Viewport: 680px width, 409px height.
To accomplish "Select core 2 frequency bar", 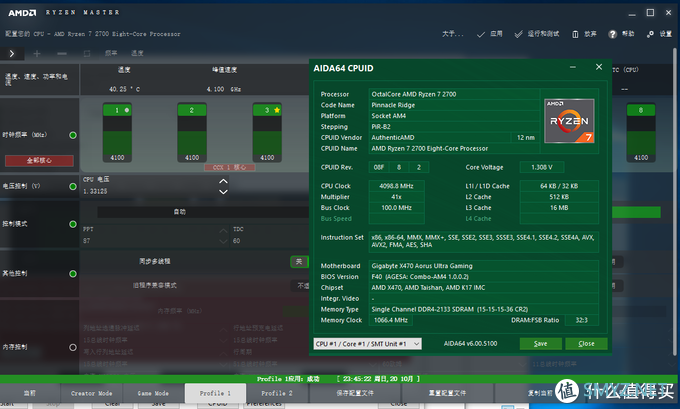I will tap(192, 133).
